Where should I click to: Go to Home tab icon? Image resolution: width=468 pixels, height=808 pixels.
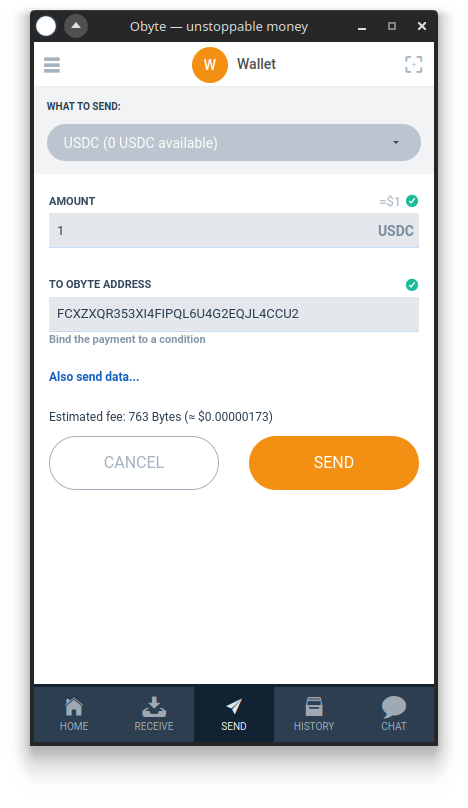click(x=74, y=706)
